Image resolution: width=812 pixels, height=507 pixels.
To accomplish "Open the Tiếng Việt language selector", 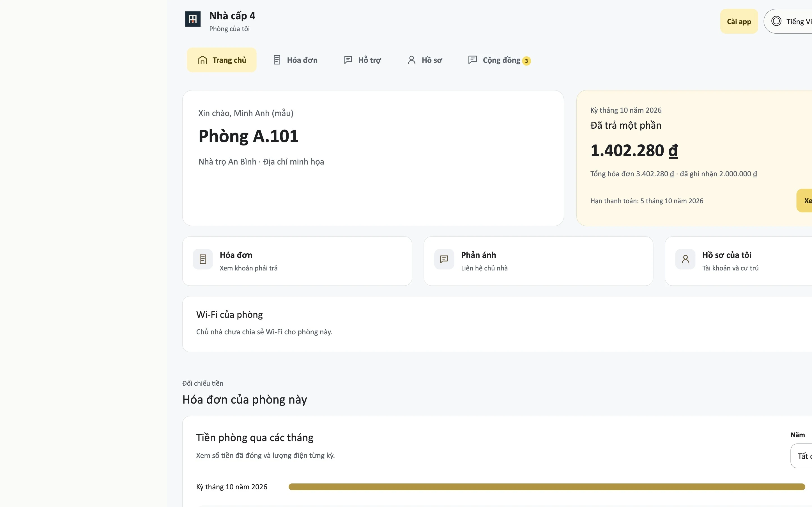I will pyautogui.click(x=788, y=22).
